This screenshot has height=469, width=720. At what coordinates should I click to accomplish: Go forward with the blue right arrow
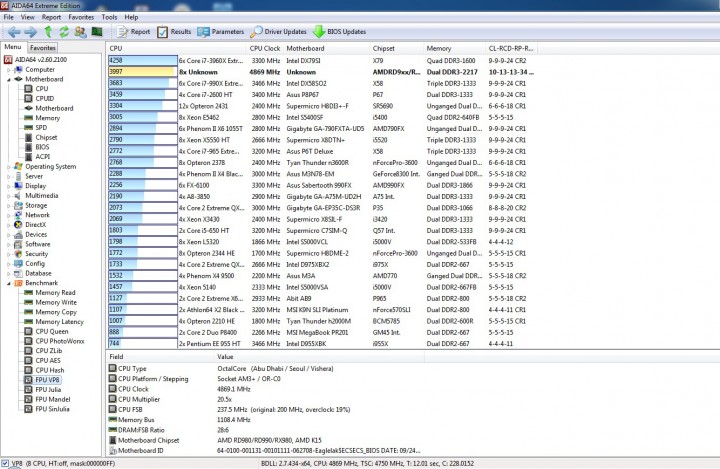click(31, 32)
